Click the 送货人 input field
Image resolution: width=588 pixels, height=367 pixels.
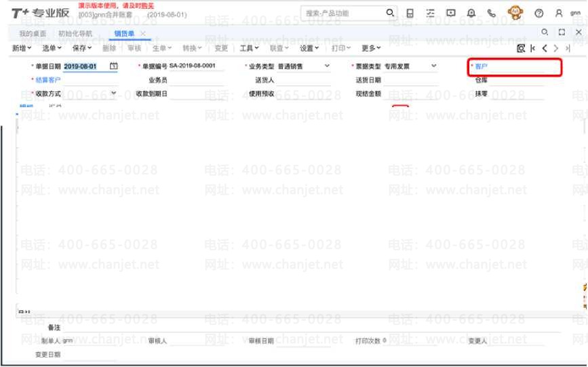click(x=303, y=80)
